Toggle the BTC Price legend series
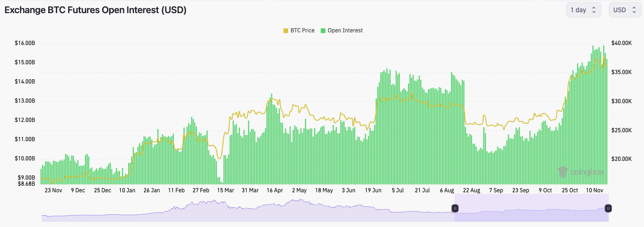Screen dimensions: 644x227 [302, 30]
